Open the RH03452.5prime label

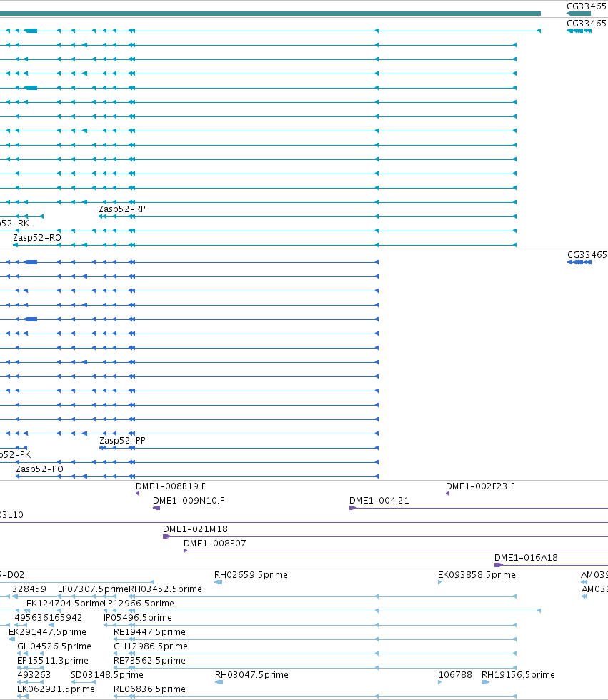(166, 589)
